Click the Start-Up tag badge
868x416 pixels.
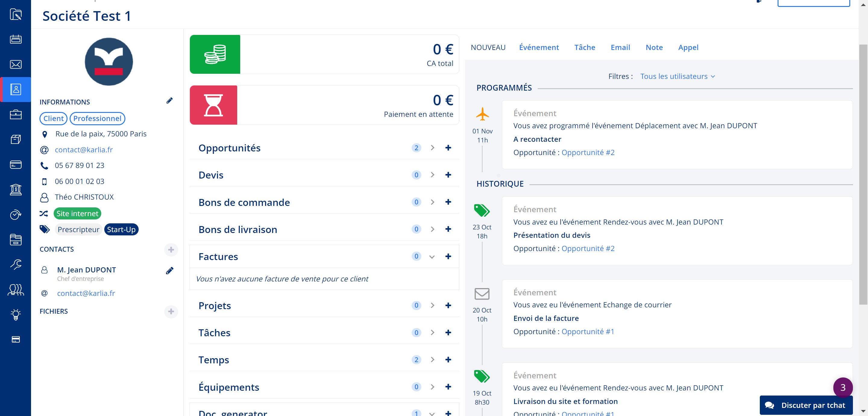121,230
